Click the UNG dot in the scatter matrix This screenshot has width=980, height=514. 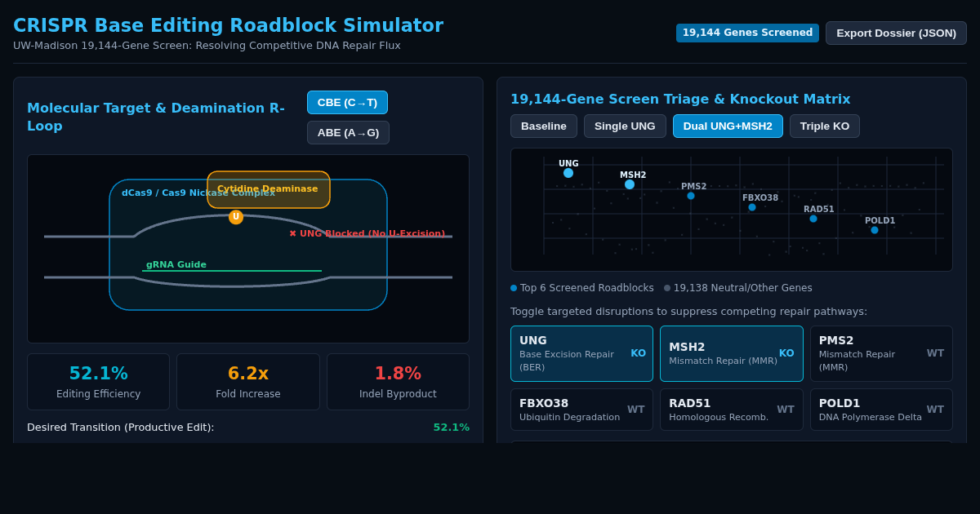(568, 173)
